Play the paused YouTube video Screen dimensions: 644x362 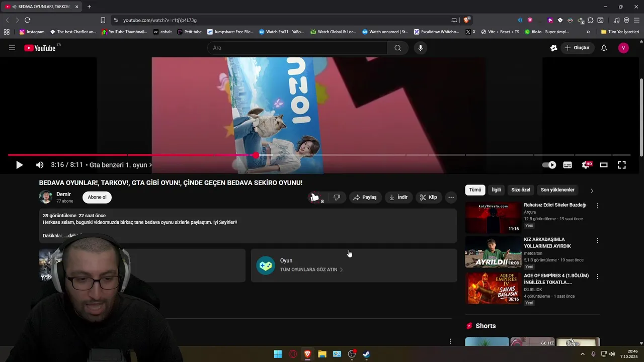click(19, 165)
